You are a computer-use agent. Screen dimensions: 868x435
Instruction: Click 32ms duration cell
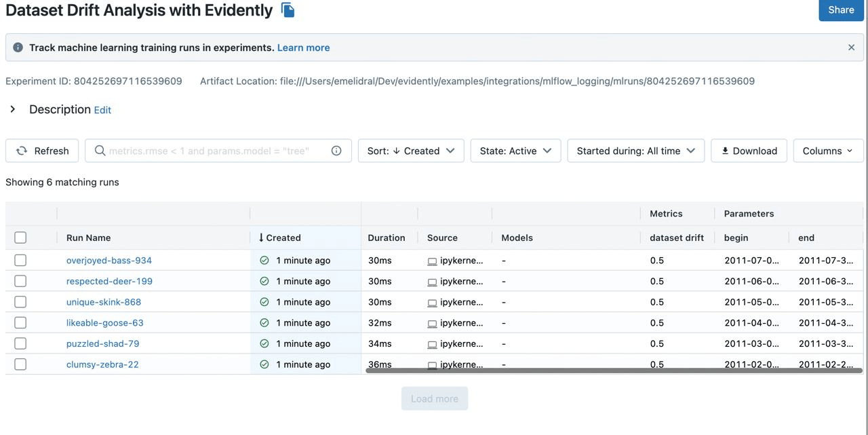coord(380,323)
